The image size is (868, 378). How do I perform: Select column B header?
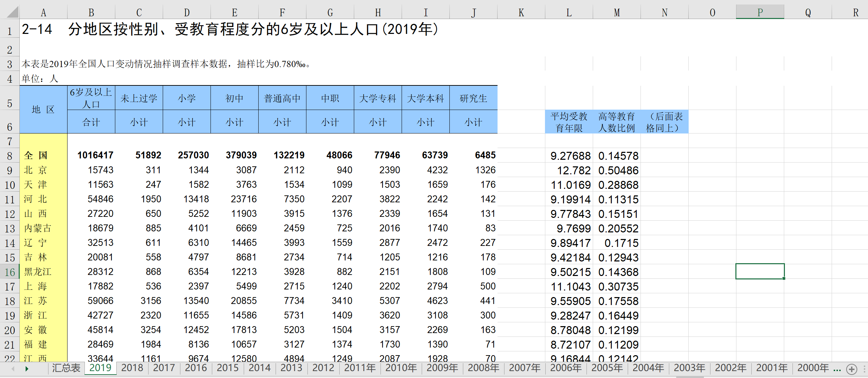coord(91,12)
